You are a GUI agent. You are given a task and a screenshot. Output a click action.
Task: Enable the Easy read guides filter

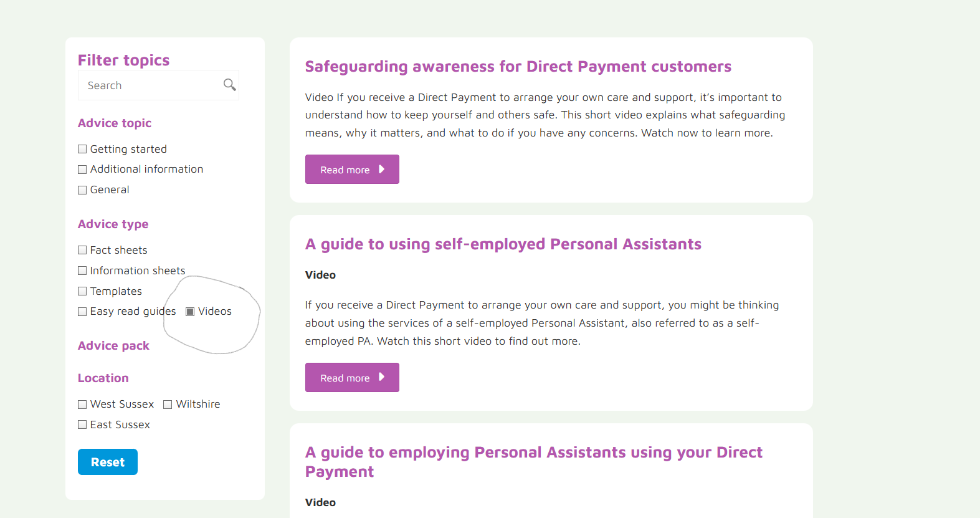click(x=82, y=312)
